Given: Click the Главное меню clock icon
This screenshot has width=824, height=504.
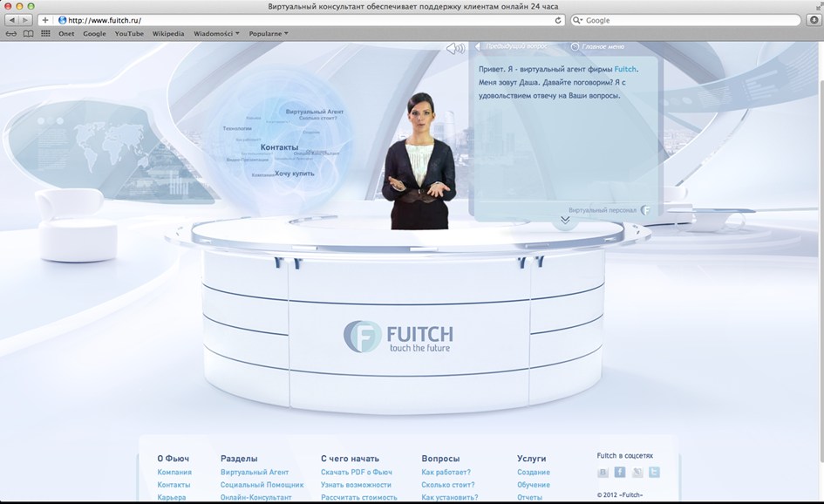Looking at the screenshot, I should pyautogui.click(x=575, y=47).
